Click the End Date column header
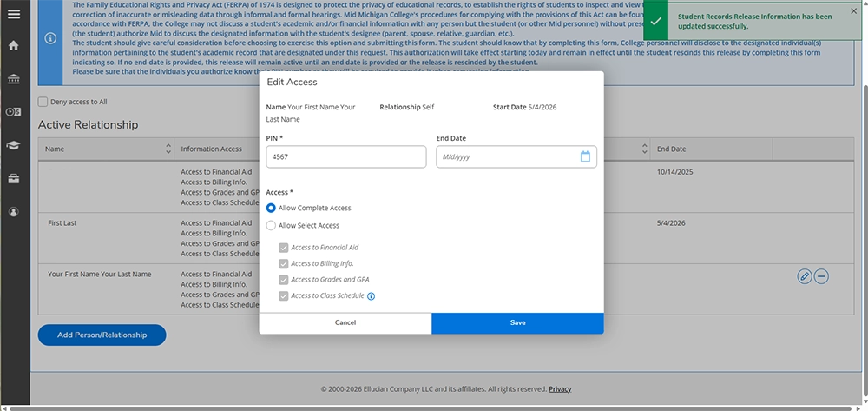 pos(672,149)
